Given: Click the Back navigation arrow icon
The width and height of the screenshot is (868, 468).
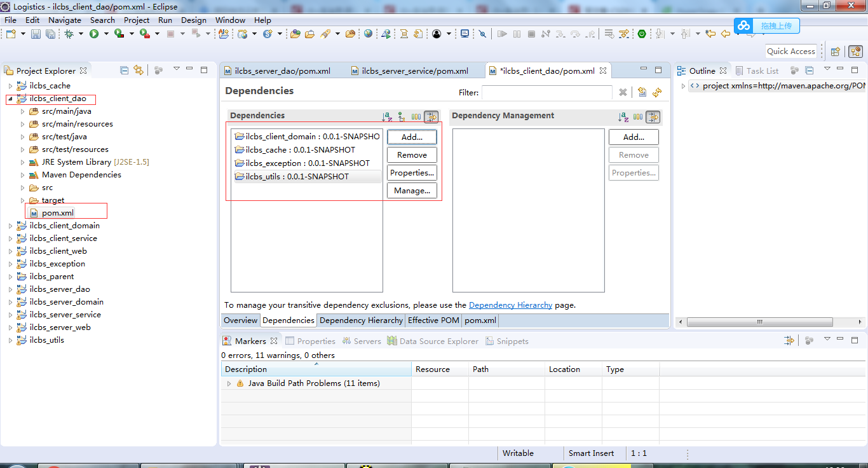Looking at the screenshot, I should coord(725,34).
